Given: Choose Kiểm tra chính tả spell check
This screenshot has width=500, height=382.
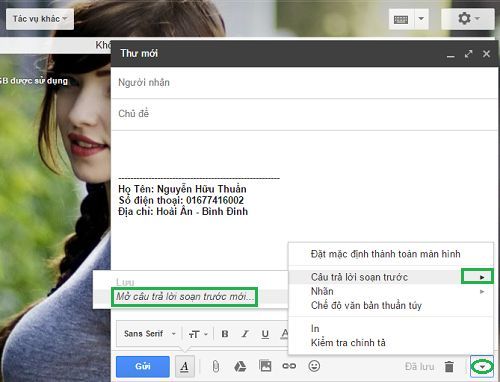Looking at the screenshot, I should click(x=391, y=343).
